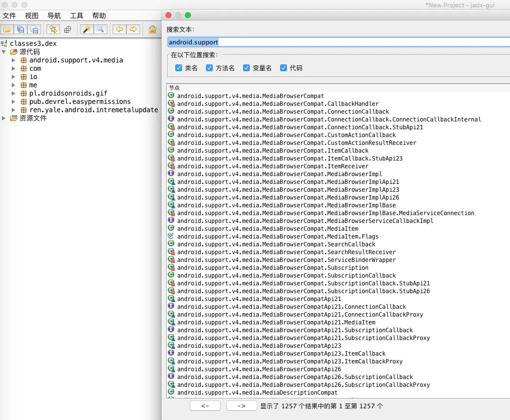Open the 工具 menu

pos(77,16)
